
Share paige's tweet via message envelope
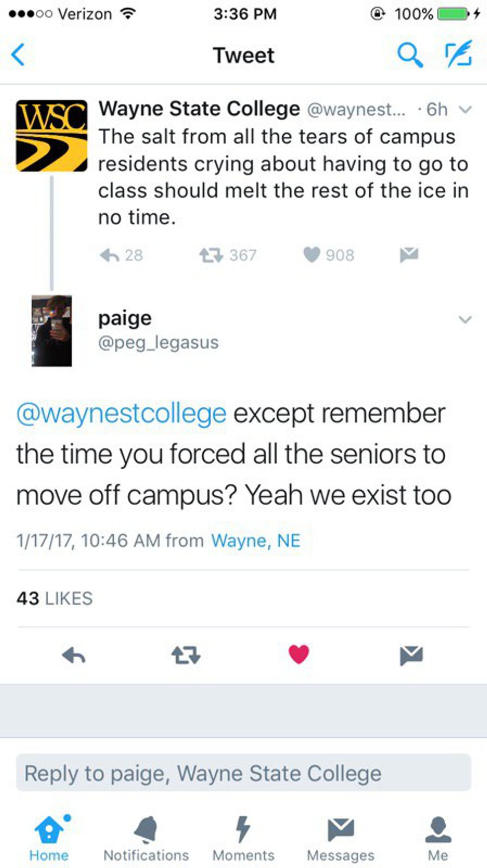point(411,655)
